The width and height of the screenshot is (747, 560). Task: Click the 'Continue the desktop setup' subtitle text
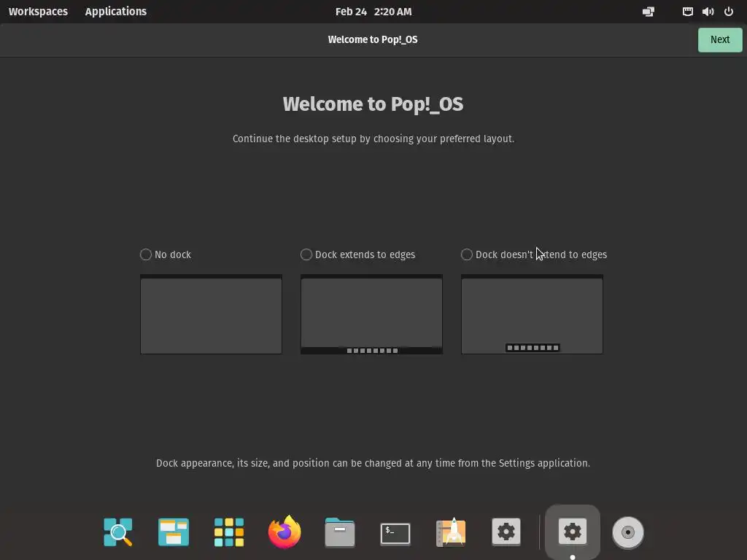tap(373, 139)
